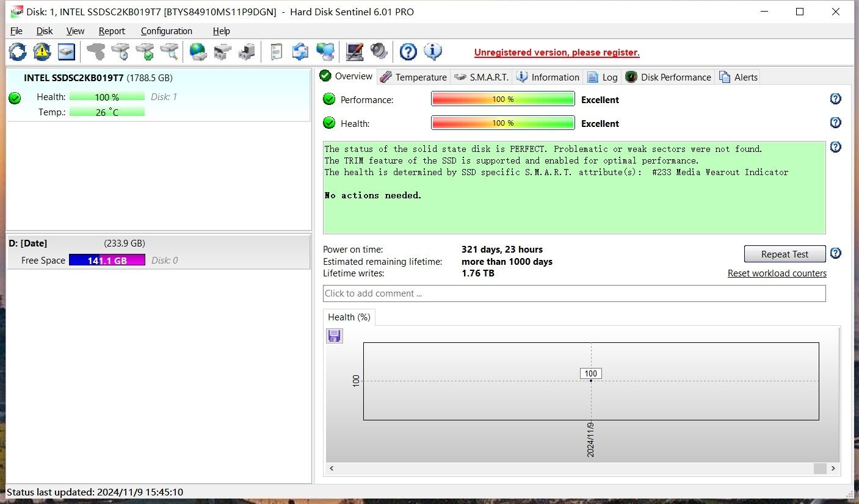This screenshot has height=504, width=859.
Task: Select the INTEL SSDSC2KB019T7 disk entry
Action: point(158,95)
